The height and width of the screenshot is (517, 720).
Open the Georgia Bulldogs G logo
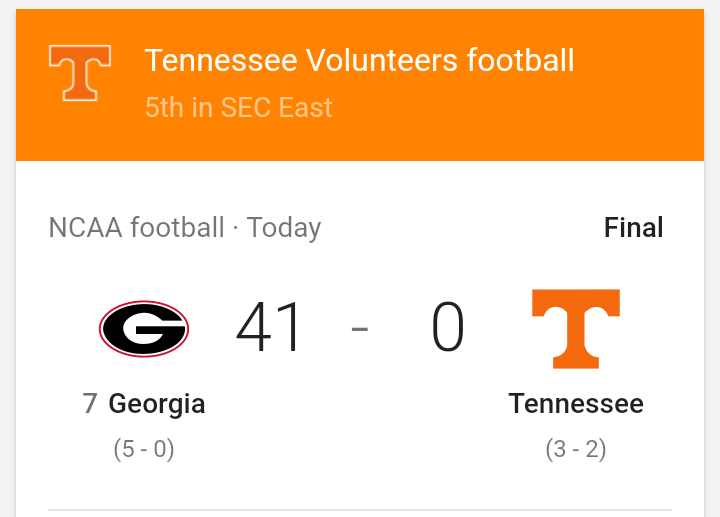tap(144, 329)
